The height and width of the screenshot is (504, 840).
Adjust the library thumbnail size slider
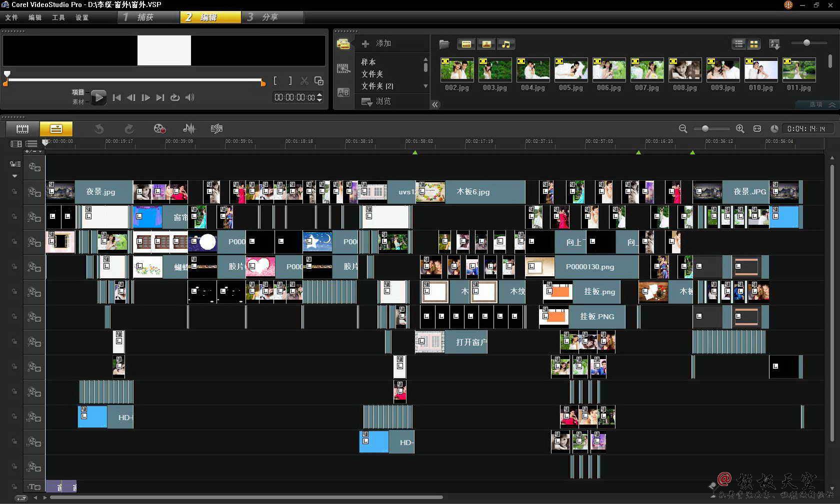806,43
